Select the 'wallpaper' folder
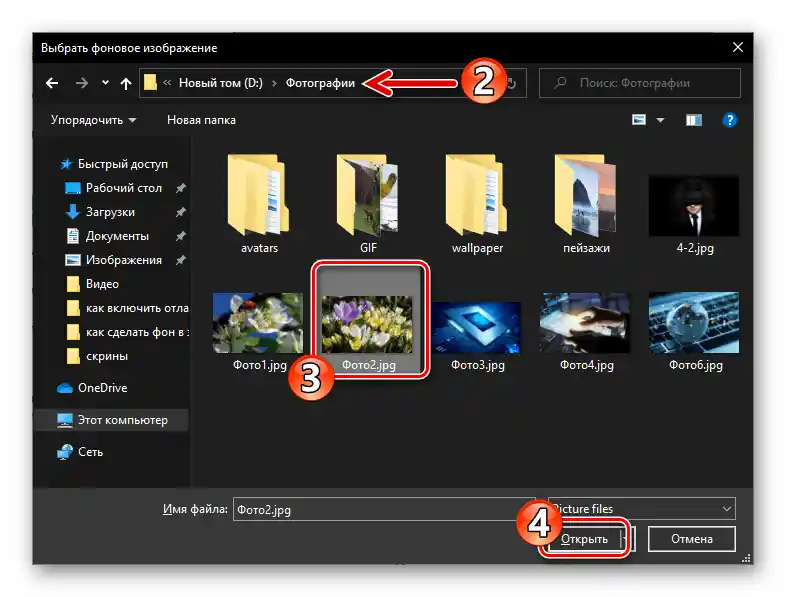Screen dimensions: 786x597 477,204
